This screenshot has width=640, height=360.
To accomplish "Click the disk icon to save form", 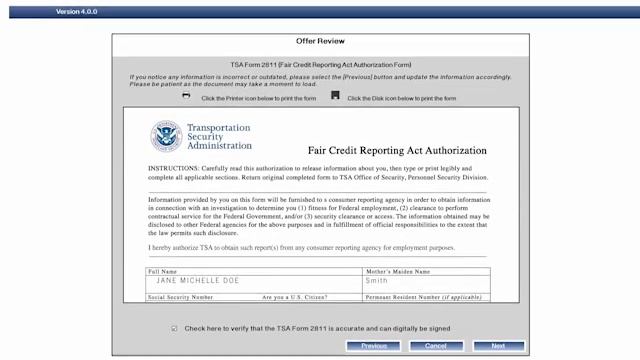I will tap(335, 95).
